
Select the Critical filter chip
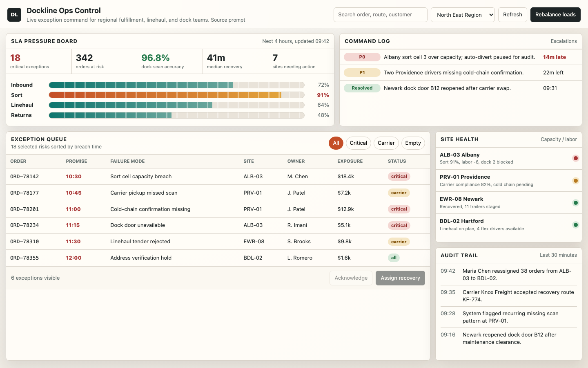[x=359, y=143]
